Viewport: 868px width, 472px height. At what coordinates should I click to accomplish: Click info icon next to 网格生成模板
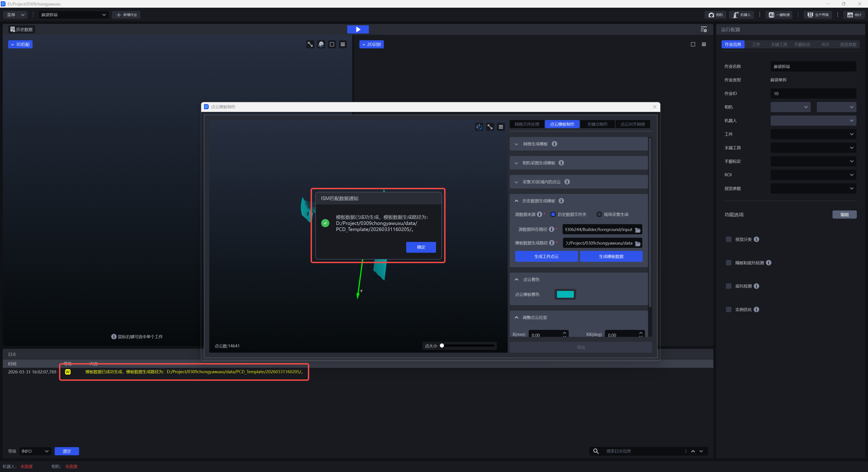(x=554, y=144)
